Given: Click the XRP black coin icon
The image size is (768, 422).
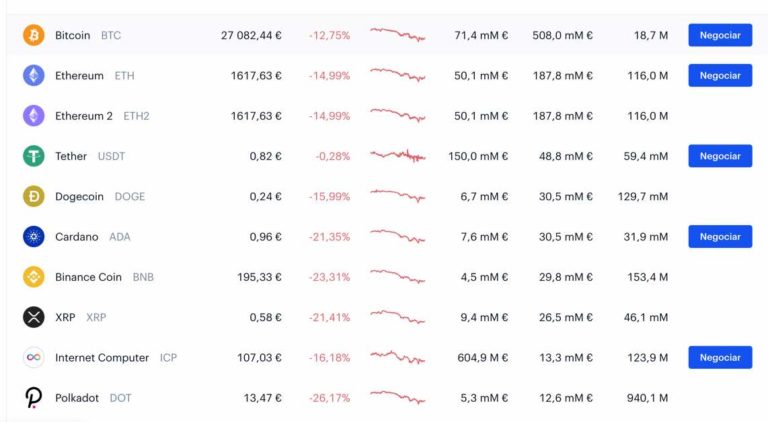Looking at the screenshot, I should click(34, 317).
